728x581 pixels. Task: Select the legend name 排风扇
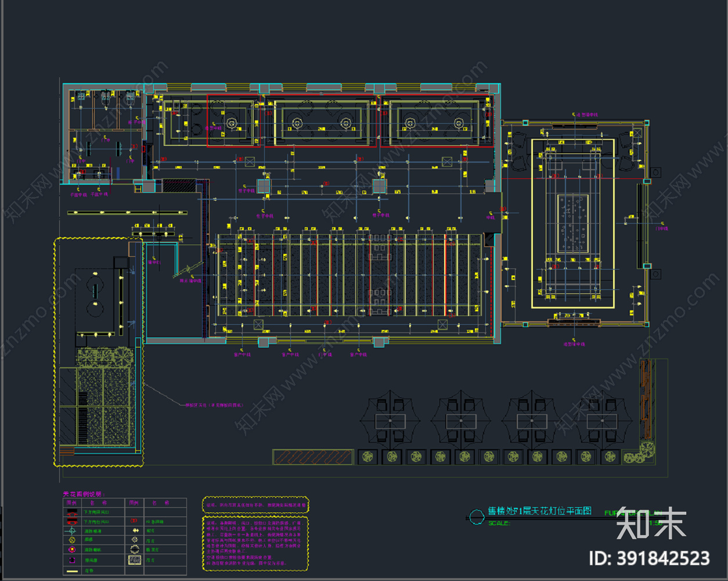click(91, 560)
